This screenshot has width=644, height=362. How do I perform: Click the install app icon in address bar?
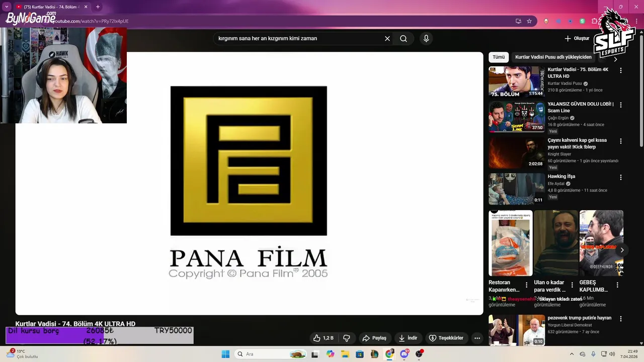click(x=518, y=21)
